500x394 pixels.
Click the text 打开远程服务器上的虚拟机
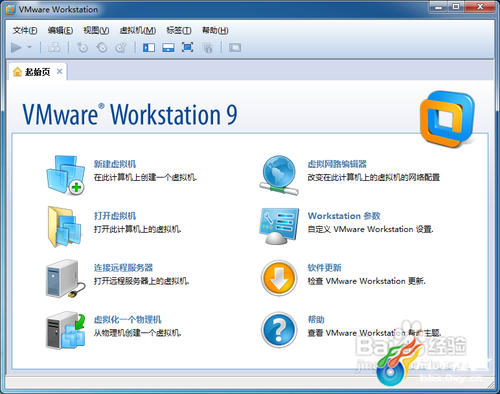141,281
